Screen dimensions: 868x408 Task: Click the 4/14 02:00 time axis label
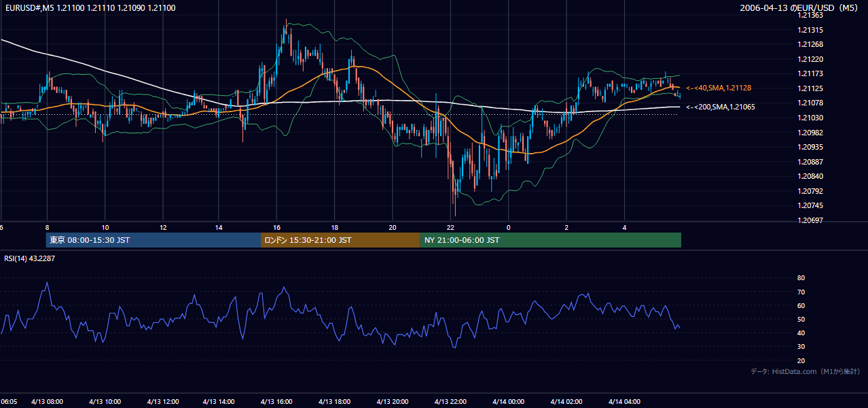[x=566, y=401]
